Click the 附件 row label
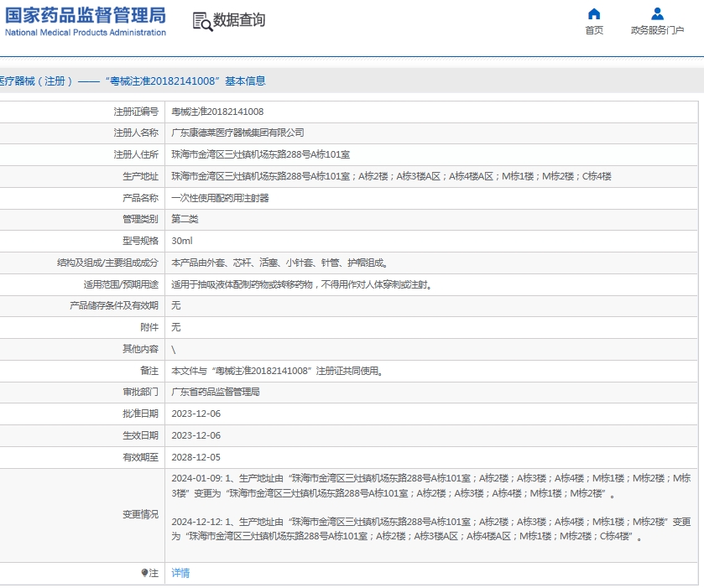Viewport: 704px width, 588px height. 149,327
